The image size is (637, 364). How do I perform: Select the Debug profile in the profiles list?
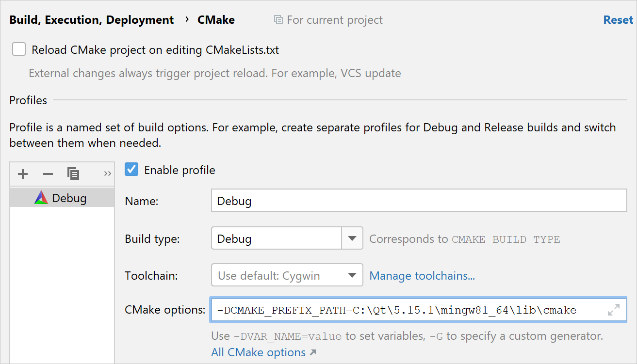pos(69,197)
